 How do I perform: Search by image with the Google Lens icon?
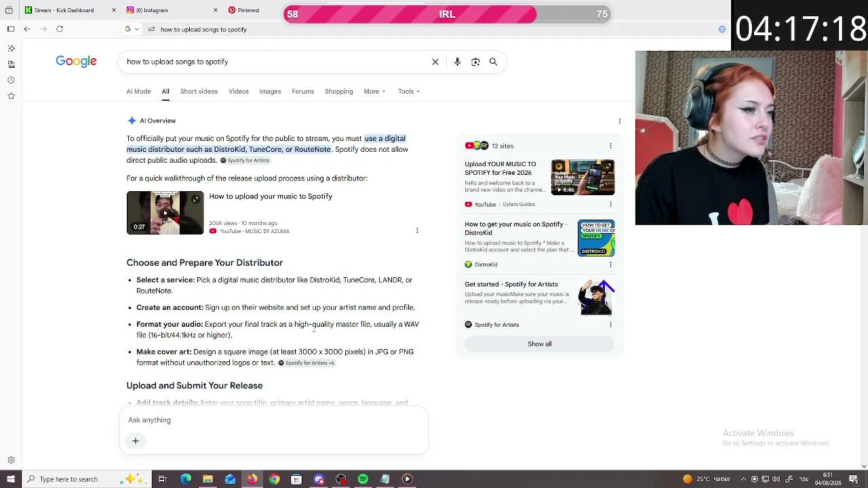click(x=475, y=62)
